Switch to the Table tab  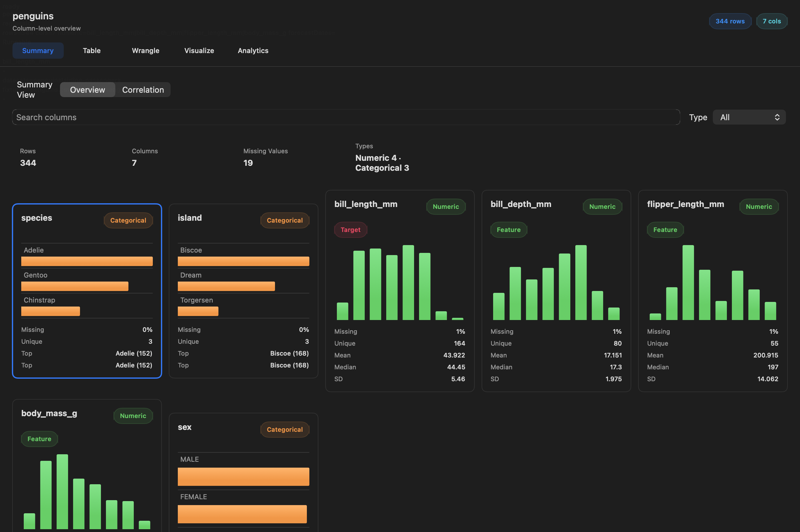pyautogui.click(x=92, y=51)
